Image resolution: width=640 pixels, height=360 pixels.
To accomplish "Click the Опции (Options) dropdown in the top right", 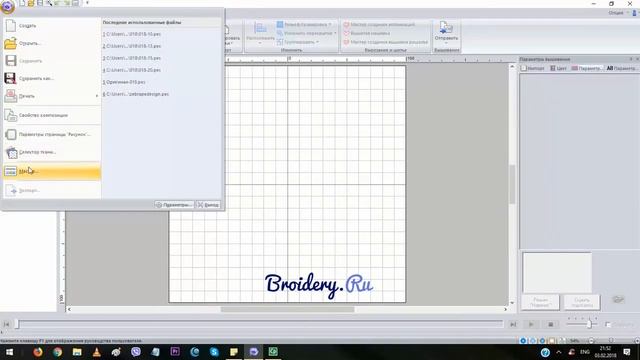I will pyautogui.click(x=618, y=13).
